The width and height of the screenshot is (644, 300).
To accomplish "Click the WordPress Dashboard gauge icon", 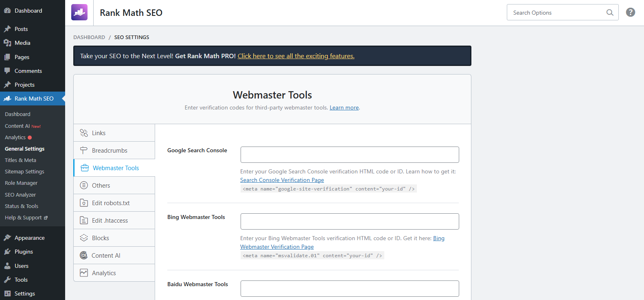I will (x=7, y=11).
